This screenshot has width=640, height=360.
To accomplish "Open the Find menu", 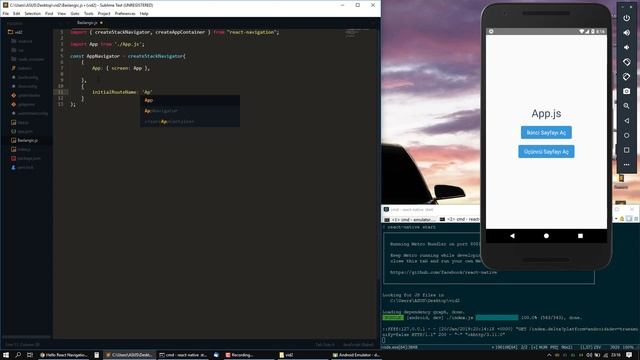I will point(49,13).
